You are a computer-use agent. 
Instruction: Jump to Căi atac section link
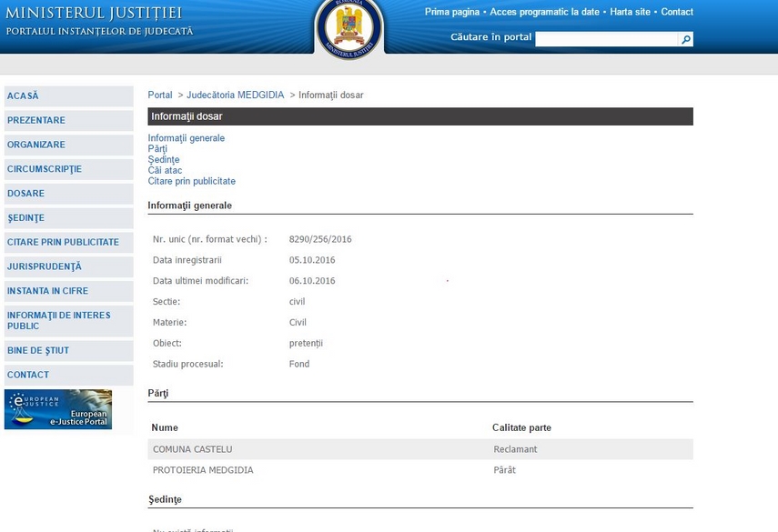[165, 170]
